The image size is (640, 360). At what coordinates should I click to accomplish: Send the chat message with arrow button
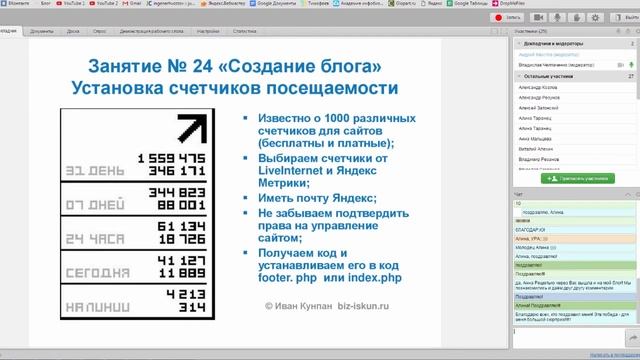[x=633, y=338]
